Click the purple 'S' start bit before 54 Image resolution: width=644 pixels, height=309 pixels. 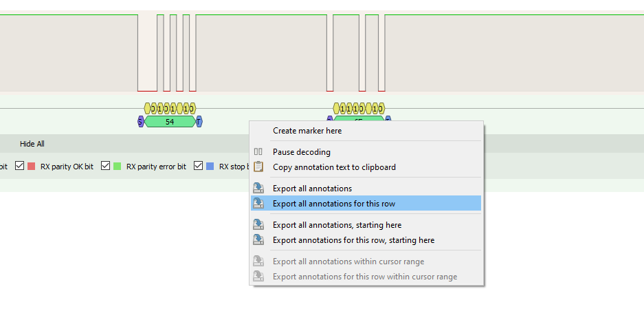tap(141, 121)
